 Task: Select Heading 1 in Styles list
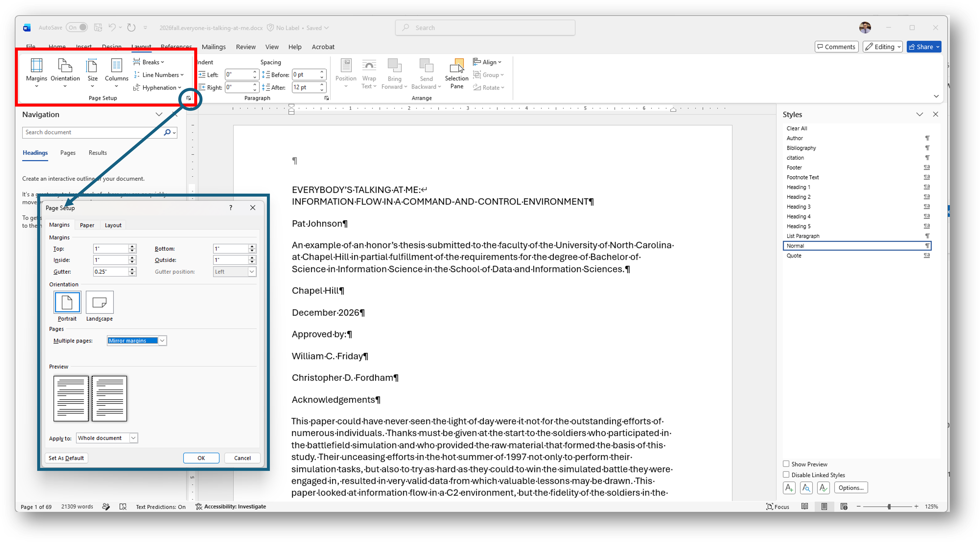[x=858, y=187]
